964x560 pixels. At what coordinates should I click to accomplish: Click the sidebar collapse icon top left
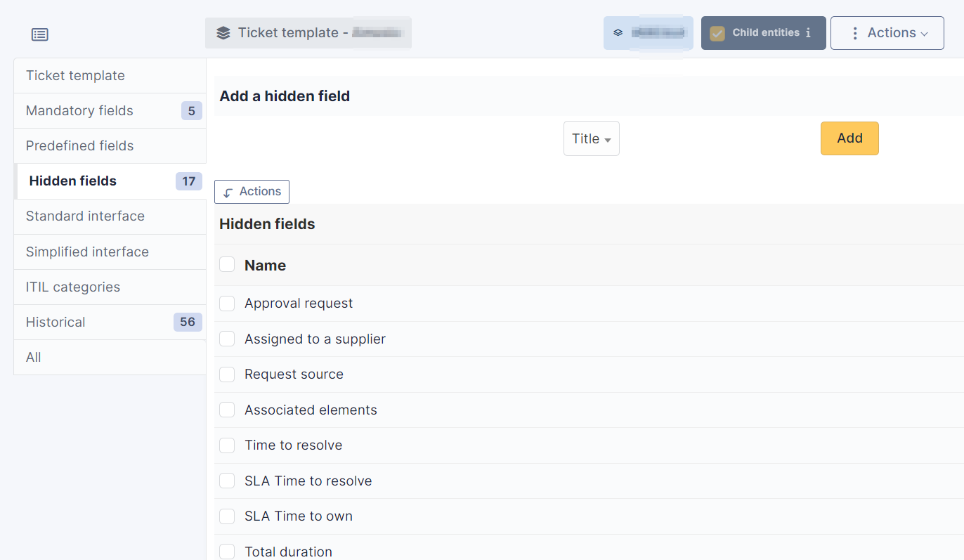[x=40, y=34]
